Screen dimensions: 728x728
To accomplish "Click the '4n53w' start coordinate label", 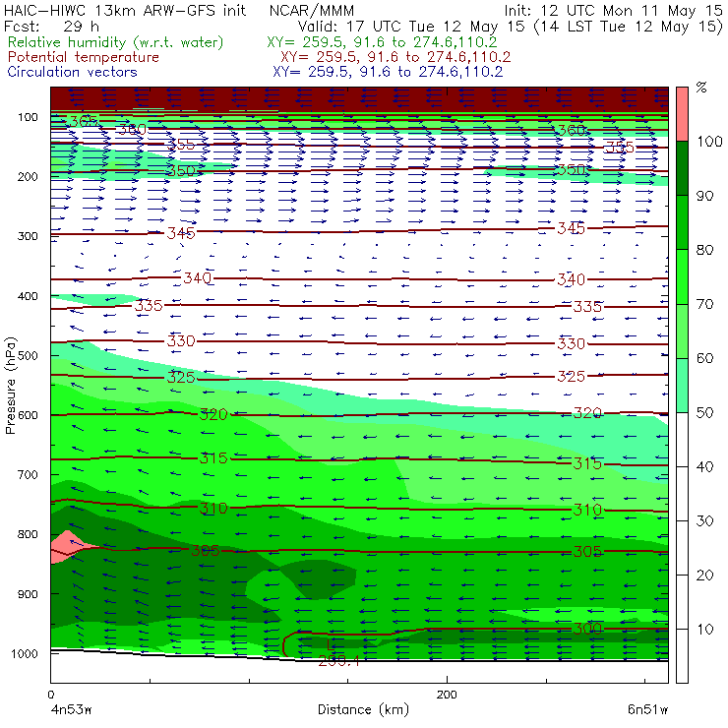I will [x=71, y=710].
